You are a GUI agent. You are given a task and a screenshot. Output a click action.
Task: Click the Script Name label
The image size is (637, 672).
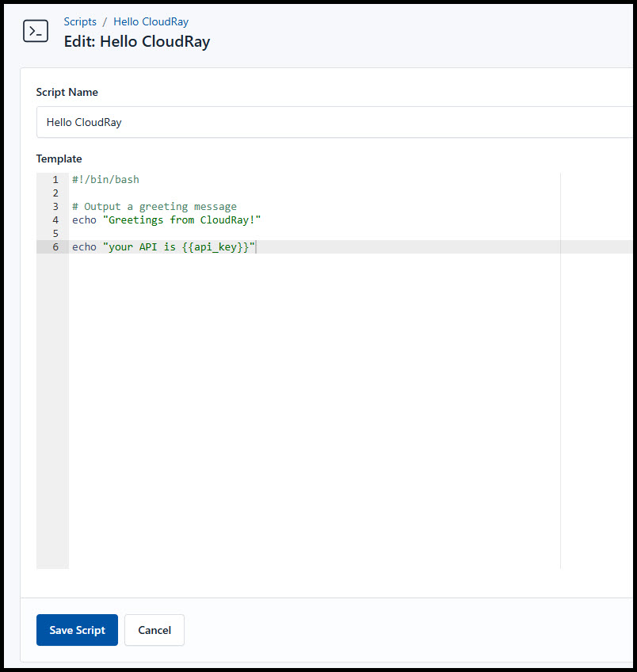point(67,92)
